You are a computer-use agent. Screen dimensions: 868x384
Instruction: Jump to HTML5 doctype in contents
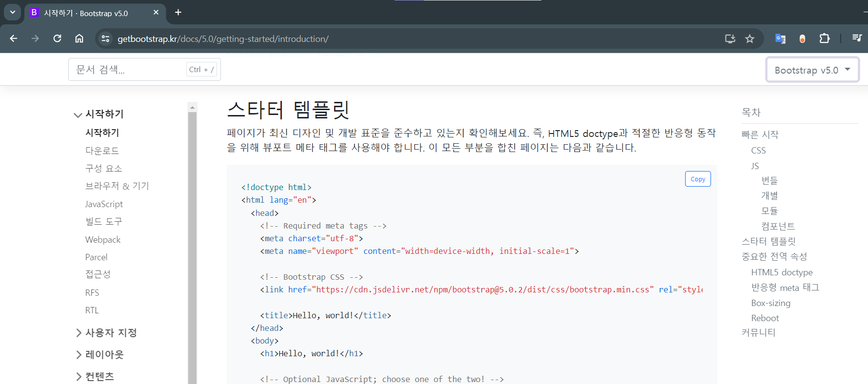pos(782,272)
